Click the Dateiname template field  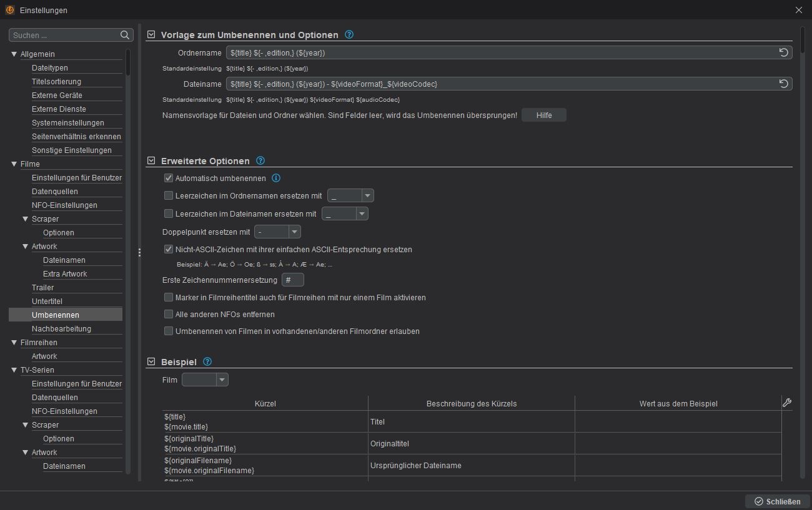point(509,84)
